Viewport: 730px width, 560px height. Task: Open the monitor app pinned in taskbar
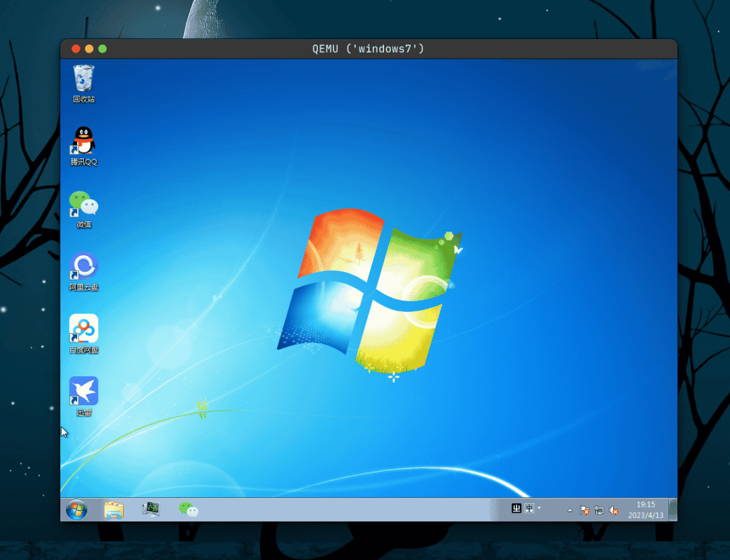[151, 509]
